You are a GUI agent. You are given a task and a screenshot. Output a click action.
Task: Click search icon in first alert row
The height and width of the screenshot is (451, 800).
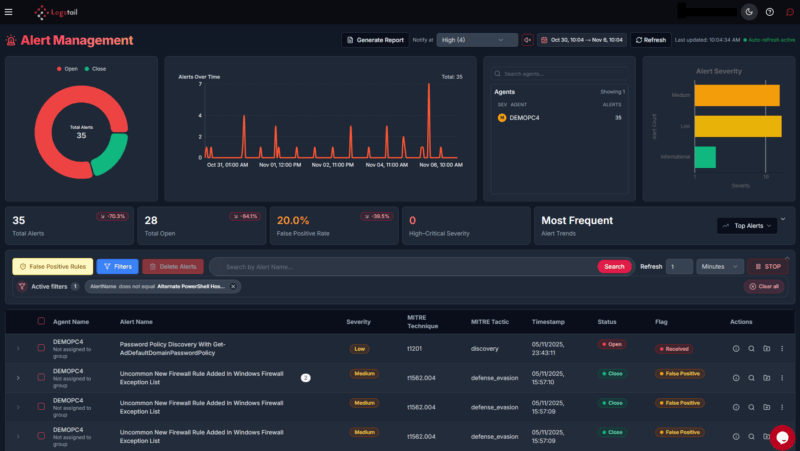point(751,348)
